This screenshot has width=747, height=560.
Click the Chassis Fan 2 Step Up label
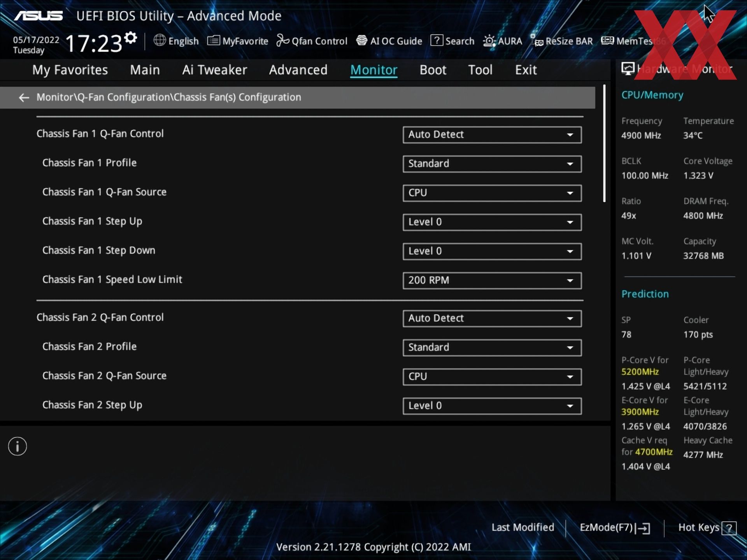pyautogui.click(x=92, y=405)
